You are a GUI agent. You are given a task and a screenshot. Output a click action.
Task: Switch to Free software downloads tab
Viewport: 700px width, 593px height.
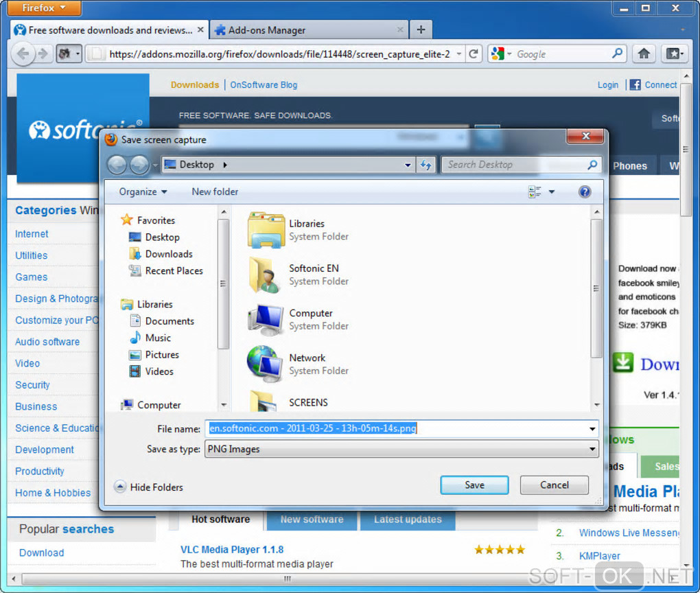pyautogui.click(x=109, y=30)
